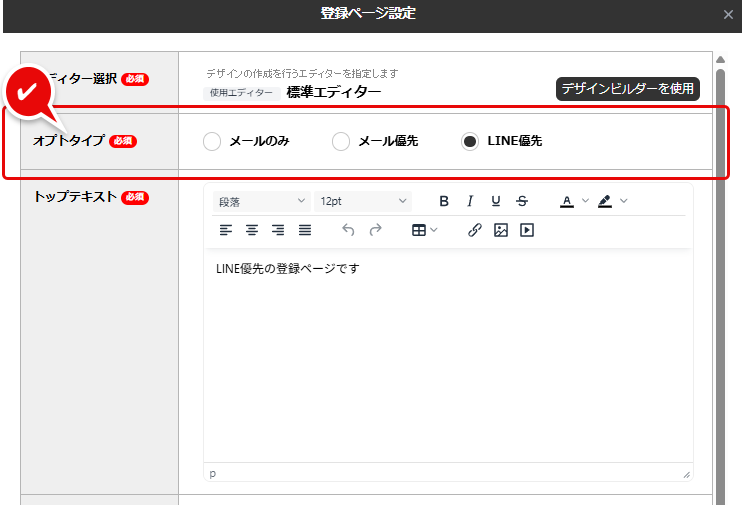Click the text LINE優先の登録ページです

click(288, 269)
